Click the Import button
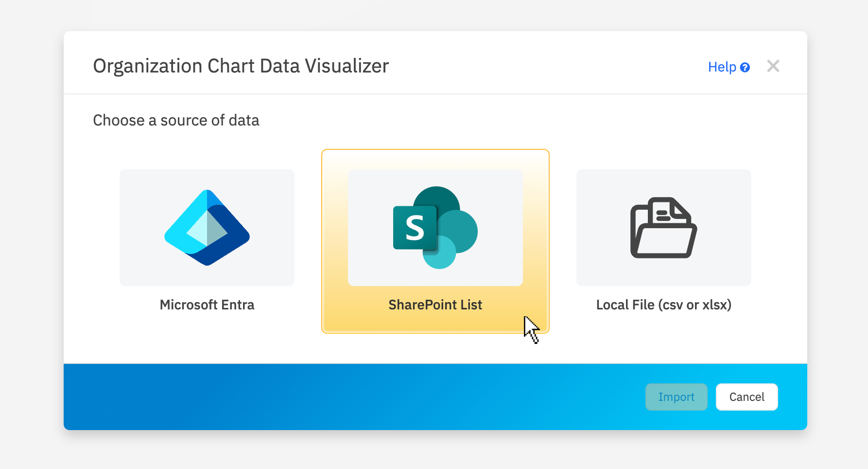This screenshot has height=469, width=868. point(677,397)
